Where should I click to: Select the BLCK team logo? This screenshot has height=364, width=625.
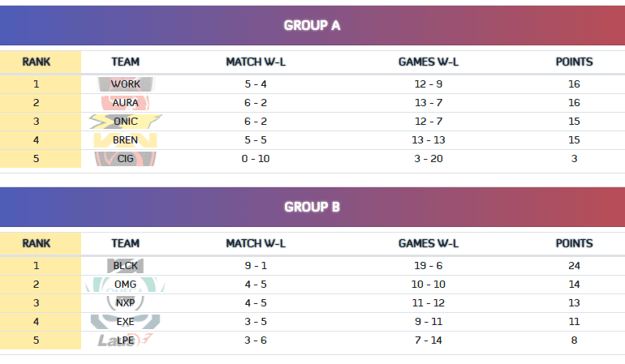click(x=126, y=266)
